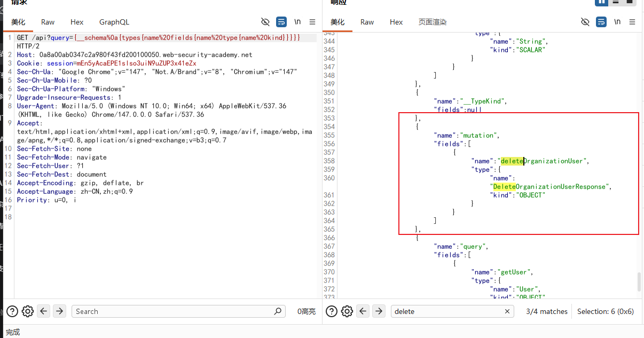Open search settings gear in response panel
Viewport: 644px width, 338px height.
coord(347,311)
